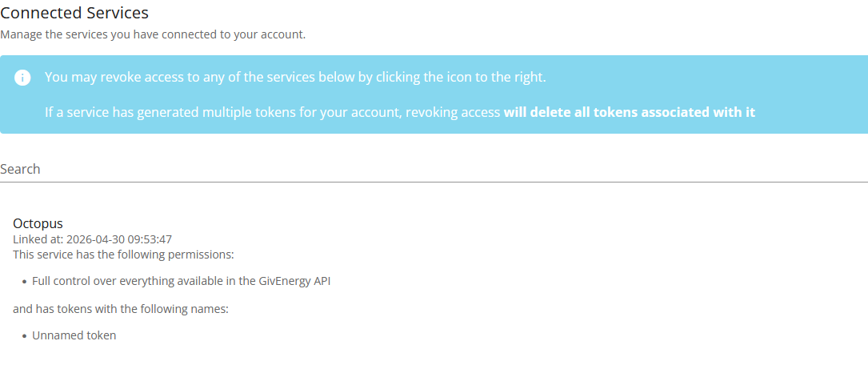Image resolution: width=868 pixels, height=365 pixels.
Task: Click the 'Unnamed token' list entry
Action: tap(74, 335)
